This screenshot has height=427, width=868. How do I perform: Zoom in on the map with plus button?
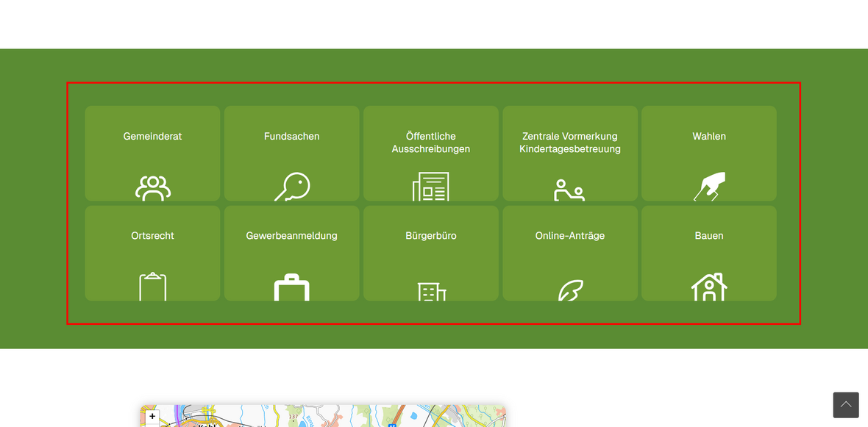click(152, 417)
